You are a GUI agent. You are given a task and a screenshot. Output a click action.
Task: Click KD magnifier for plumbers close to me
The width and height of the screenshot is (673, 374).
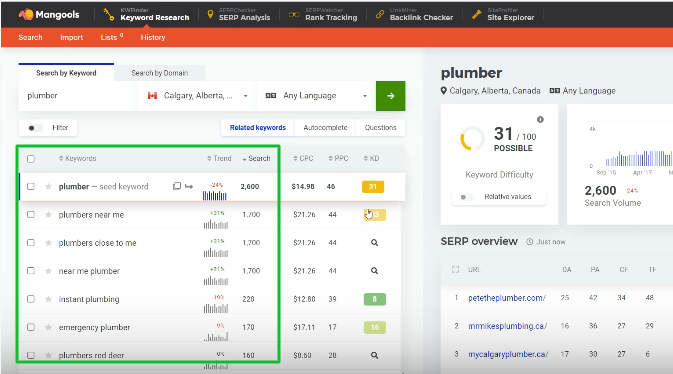[x=374, y=243]
